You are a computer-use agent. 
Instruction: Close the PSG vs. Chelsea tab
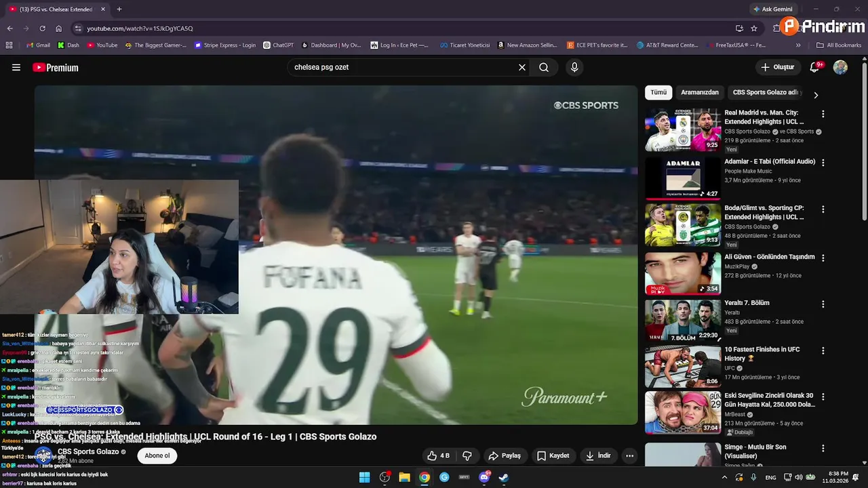click(103, 9)
